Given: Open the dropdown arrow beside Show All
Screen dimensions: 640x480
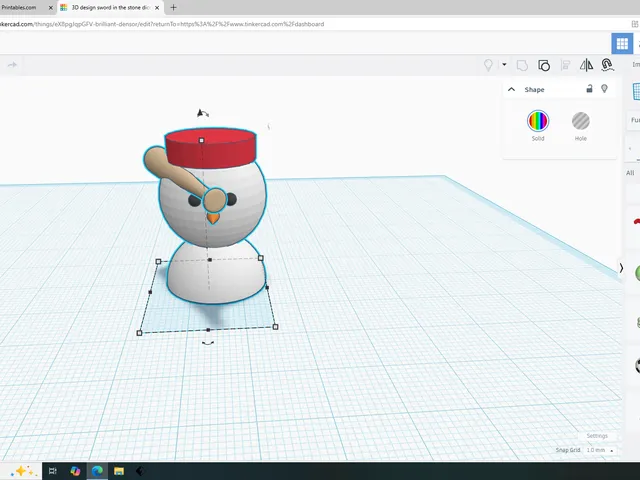Looking at the screenshot, I should [x=504, y=64].
